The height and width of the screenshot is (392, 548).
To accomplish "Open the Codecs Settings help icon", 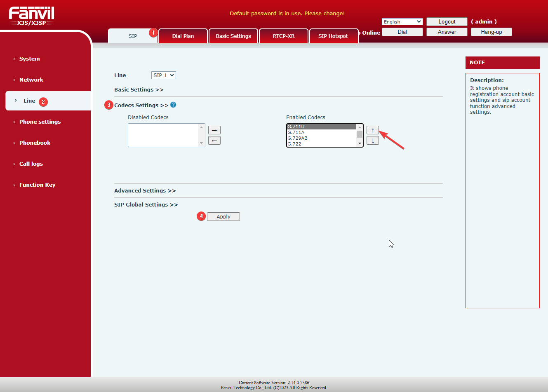I will [x=173, y=105].
